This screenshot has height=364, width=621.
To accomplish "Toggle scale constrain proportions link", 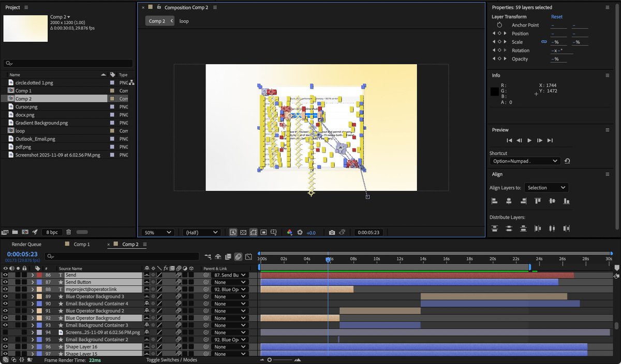I will 544,42.
